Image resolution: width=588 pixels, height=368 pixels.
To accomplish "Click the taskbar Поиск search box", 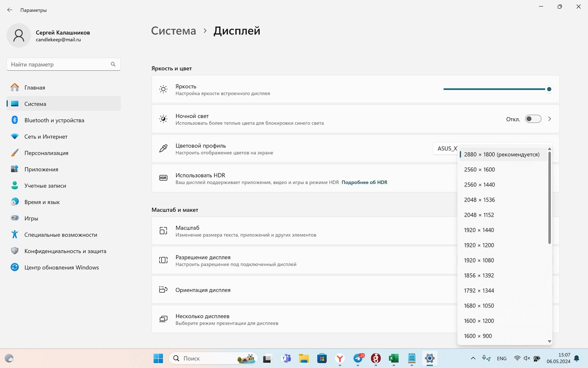I will [213, 359].
